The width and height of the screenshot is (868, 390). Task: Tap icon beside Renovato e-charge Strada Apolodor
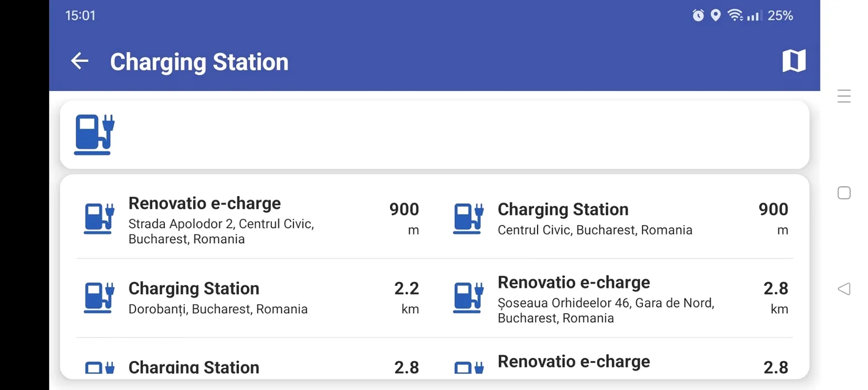99,218
